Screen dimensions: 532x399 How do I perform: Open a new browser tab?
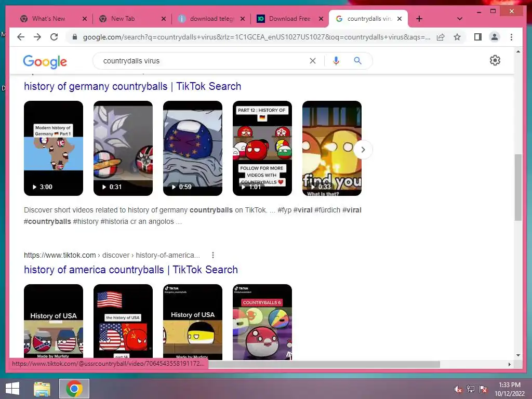pos(419,19)
